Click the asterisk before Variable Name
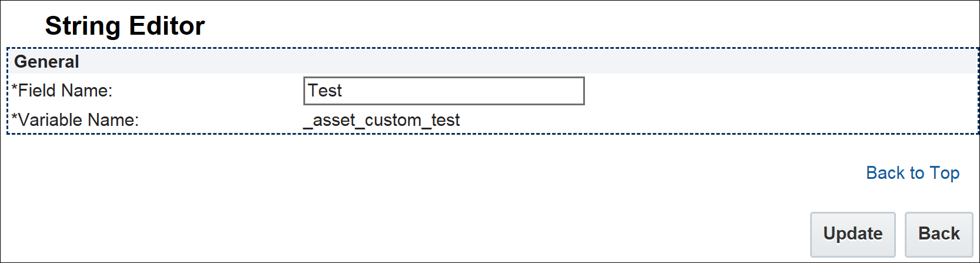 click(x=15, y=119)
